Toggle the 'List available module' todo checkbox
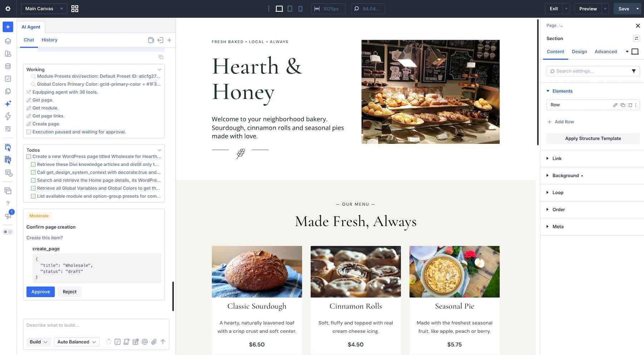This screenshot has width=644, height=355. (33, 196)
